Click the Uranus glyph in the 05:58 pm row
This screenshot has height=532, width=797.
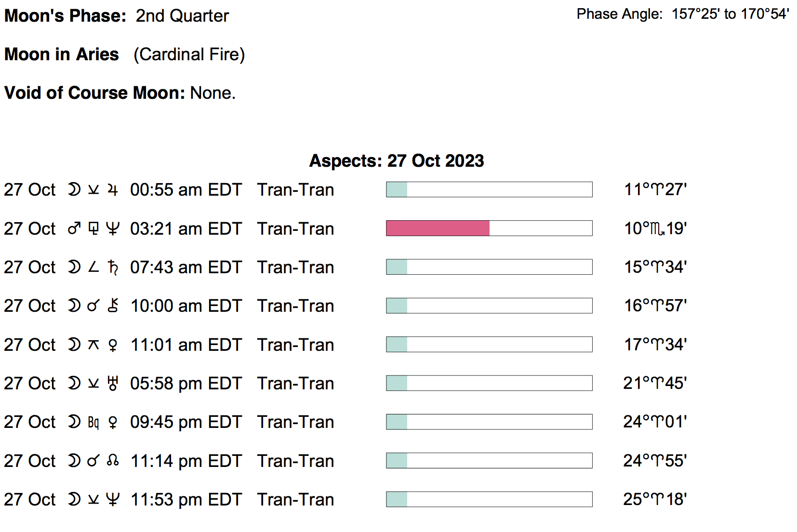click(113, 383)
